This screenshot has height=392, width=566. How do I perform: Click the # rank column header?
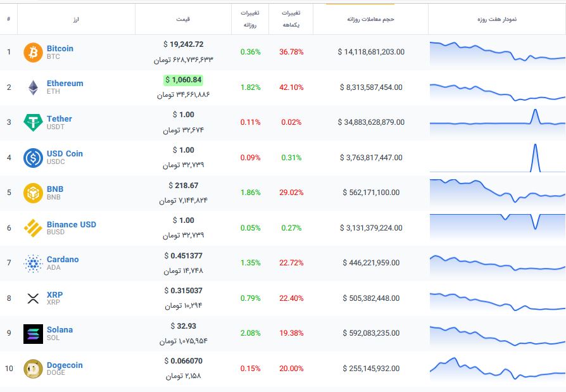pyautogui.click(x=9, y=19)
